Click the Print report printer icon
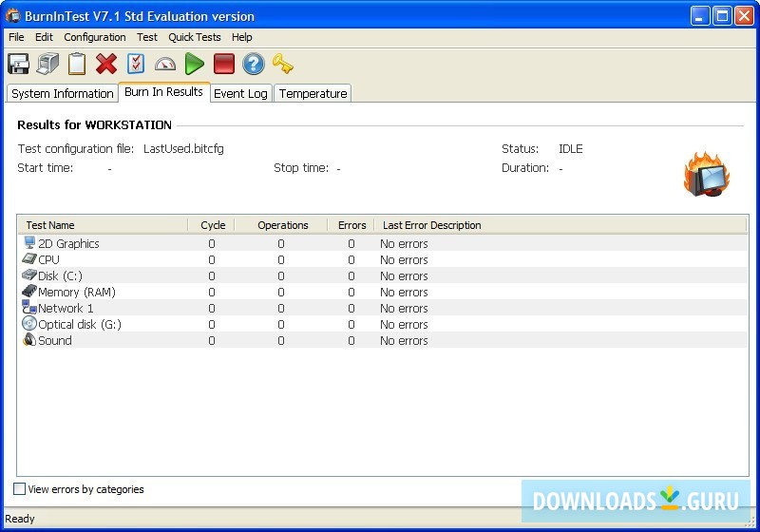 coord(47,64)
